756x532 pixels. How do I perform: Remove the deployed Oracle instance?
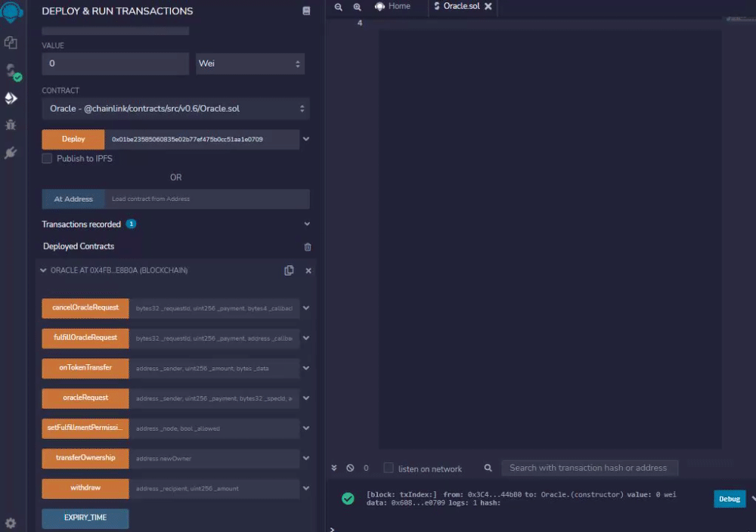point(308,271)
